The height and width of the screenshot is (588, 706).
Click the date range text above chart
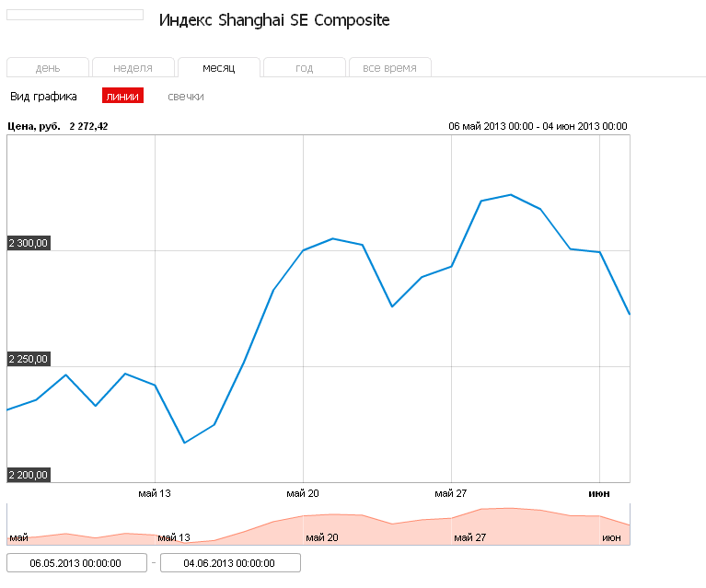tap(538, 126)
